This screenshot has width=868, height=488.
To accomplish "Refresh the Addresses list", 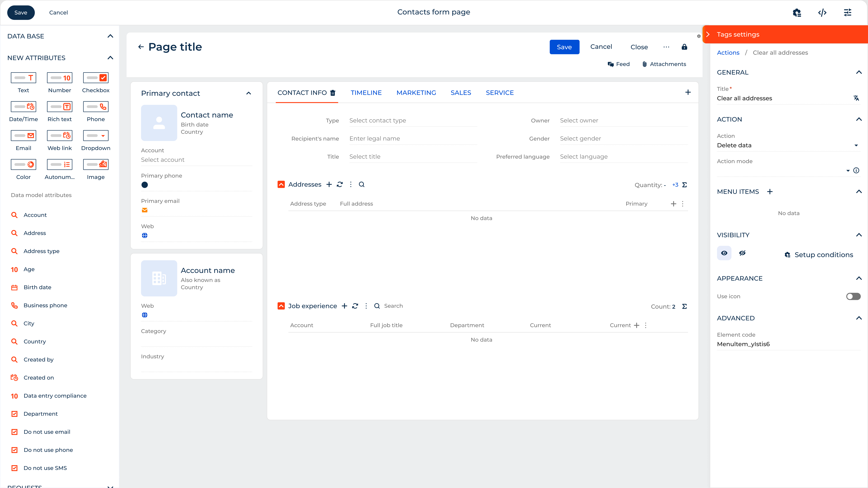I will tap(340, 184).
